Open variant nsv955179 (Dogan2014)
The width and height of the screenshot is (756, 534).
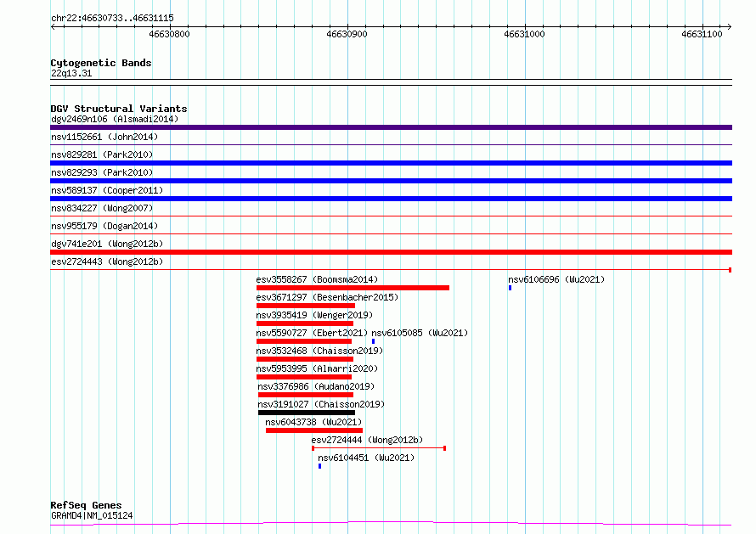[104, 226]
